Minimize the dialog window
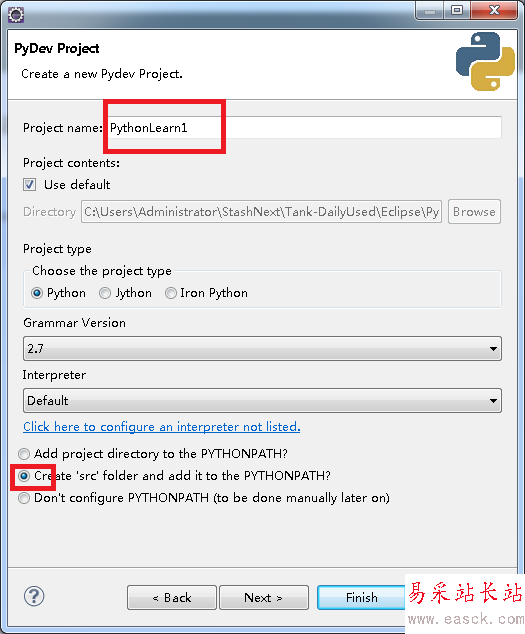This screenshot has width=525, height=634. [430, 11]
